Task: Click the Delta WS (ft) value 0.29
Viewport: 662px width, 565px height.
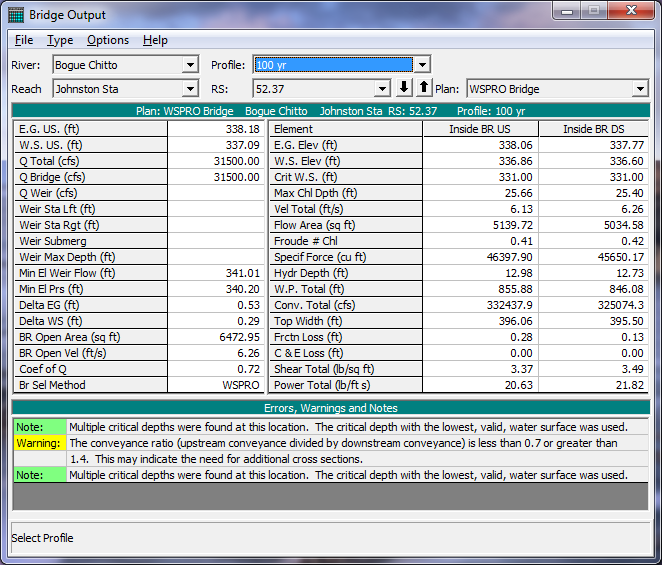Action: pyautogui.click(x=216, y=321)
